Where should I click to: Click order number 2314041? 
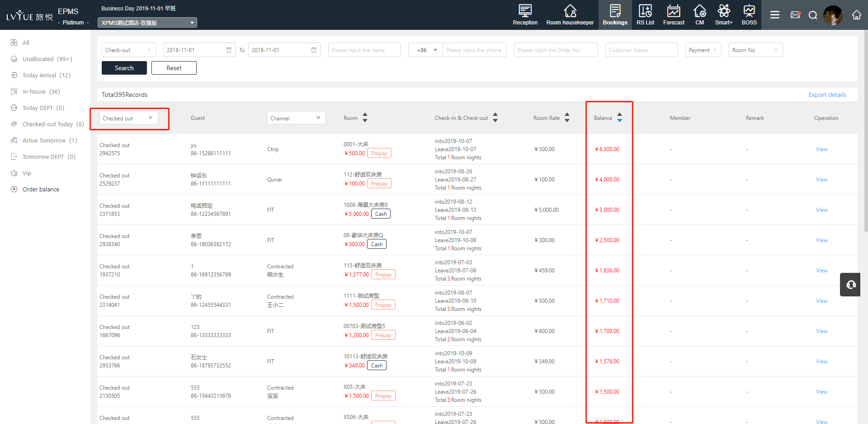click(x=109, y=305)
